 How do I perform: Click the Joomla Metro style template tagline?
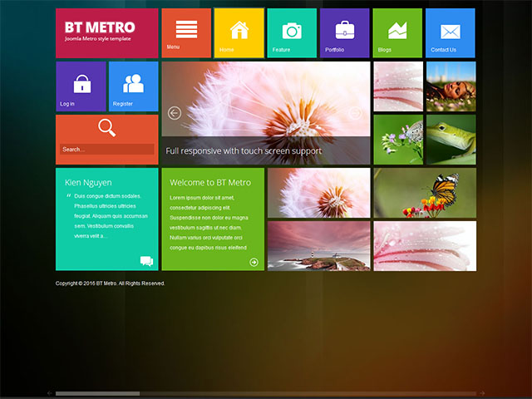tap(98, 39)
